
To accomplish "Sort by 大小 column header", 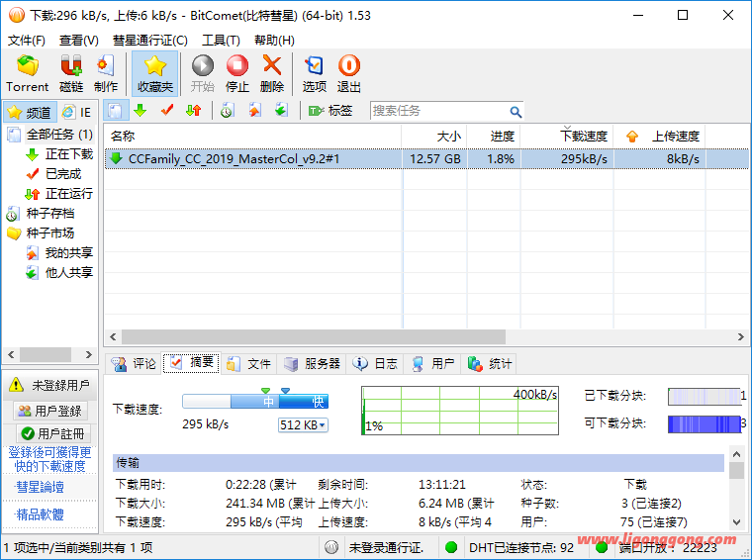I will (x=434, y=137).
